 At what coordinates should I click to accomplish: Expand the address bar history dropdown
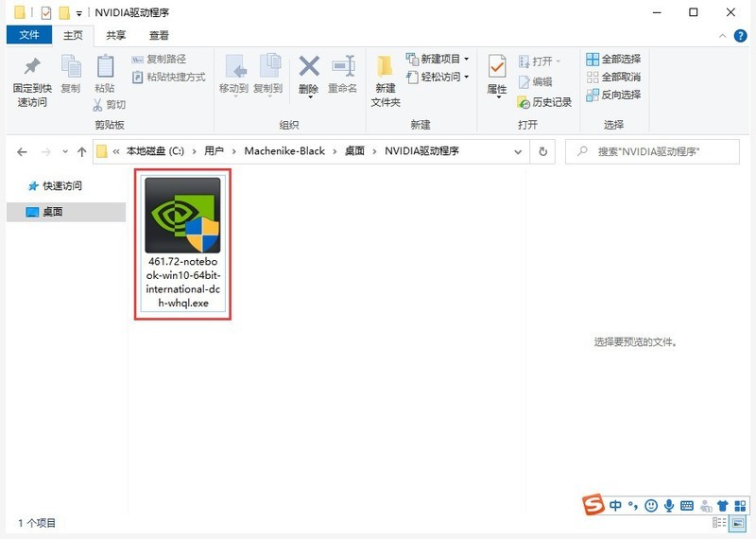[518, 152]
